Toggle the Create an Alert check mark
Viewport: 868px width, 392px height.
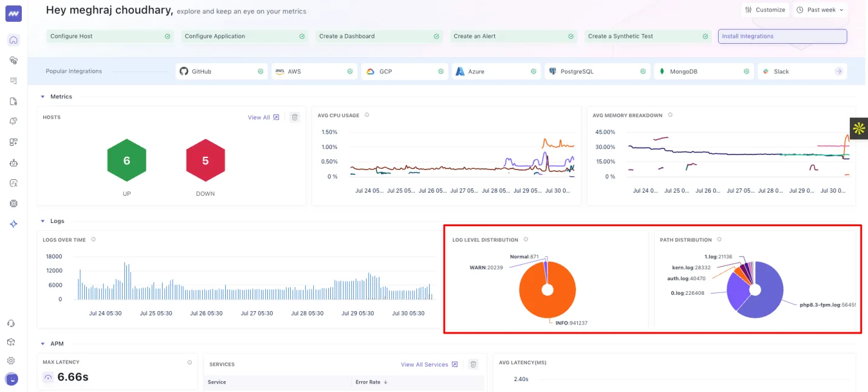pyautogui.click(x=571, y=36)
